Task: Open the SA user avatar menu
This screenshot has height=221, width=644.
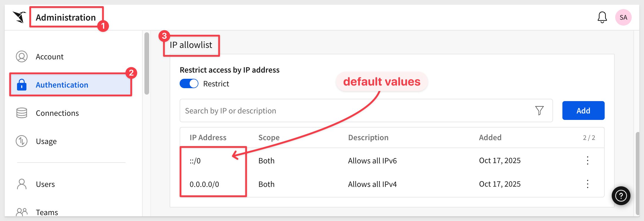Action: (x=623, y=17)
